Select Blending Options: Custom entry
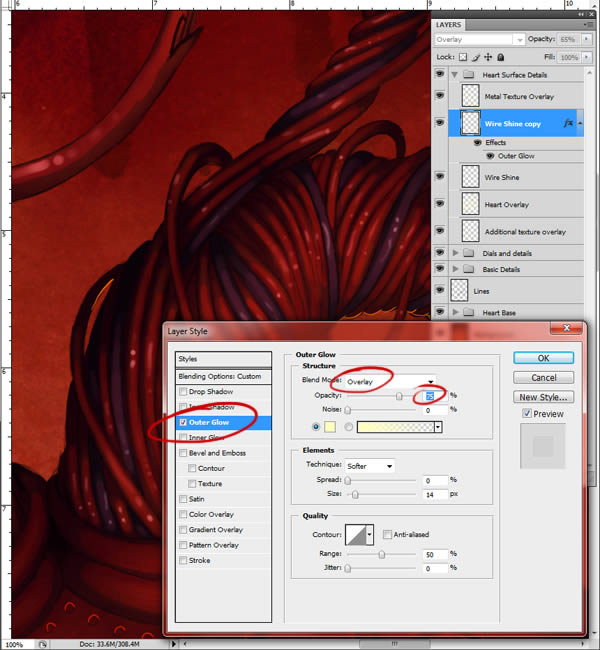 tap(223, 376)
